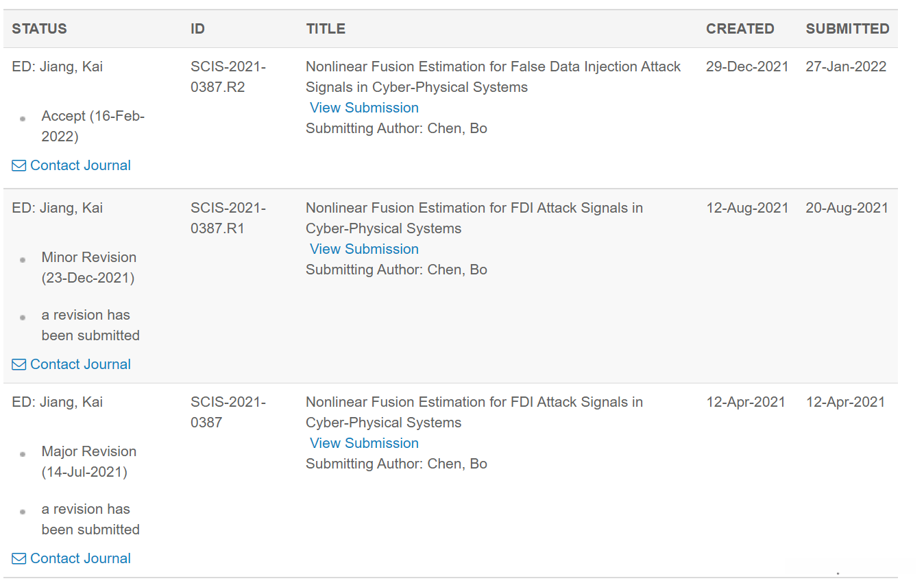Click envelope icon in SCIS-2021-0387.R2 row
Viewport: 924px width, 581px height.
click(x=19, y=166)
